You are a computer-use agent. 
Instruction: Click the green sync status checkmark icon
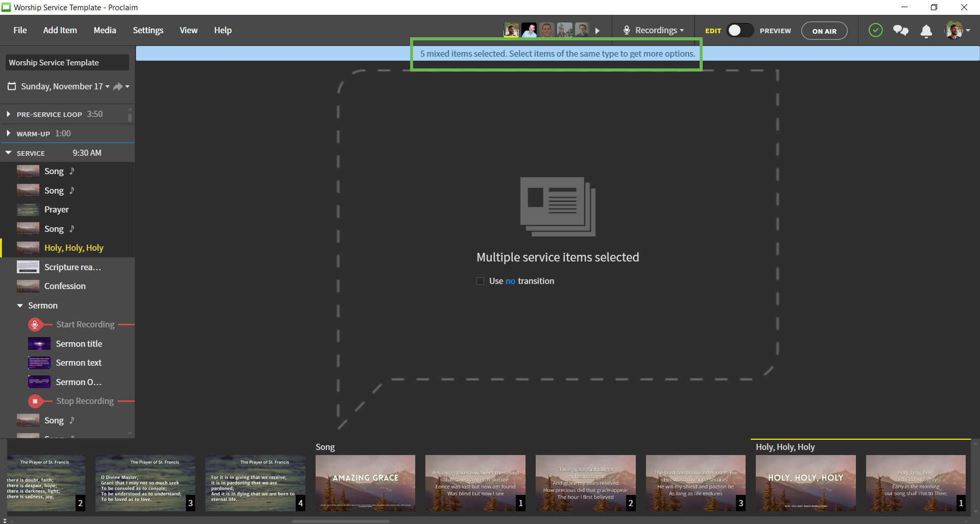coord(875,31)
